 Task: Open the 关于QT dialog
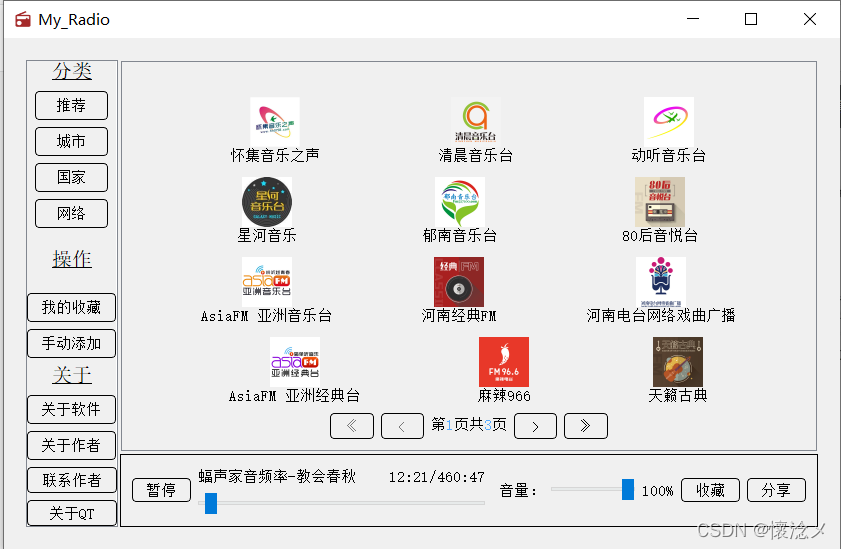(72, 513)
